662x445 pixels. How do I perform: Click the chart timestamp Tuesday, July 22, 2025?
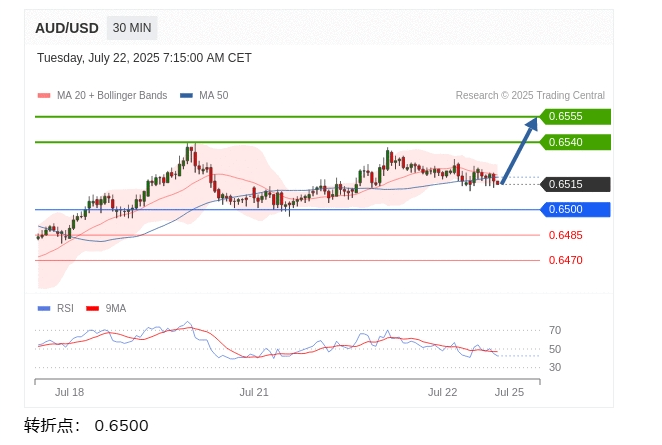[x=144, y=58]
